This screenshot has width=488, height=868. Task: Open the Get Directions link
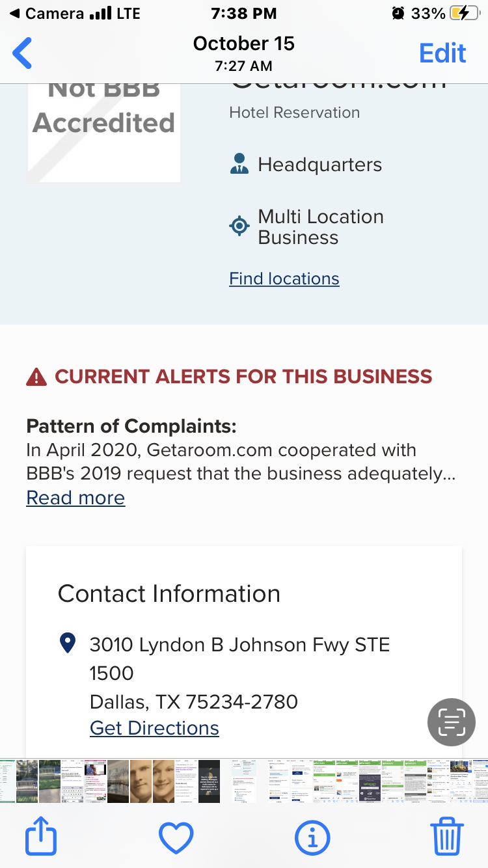[154, 727]
